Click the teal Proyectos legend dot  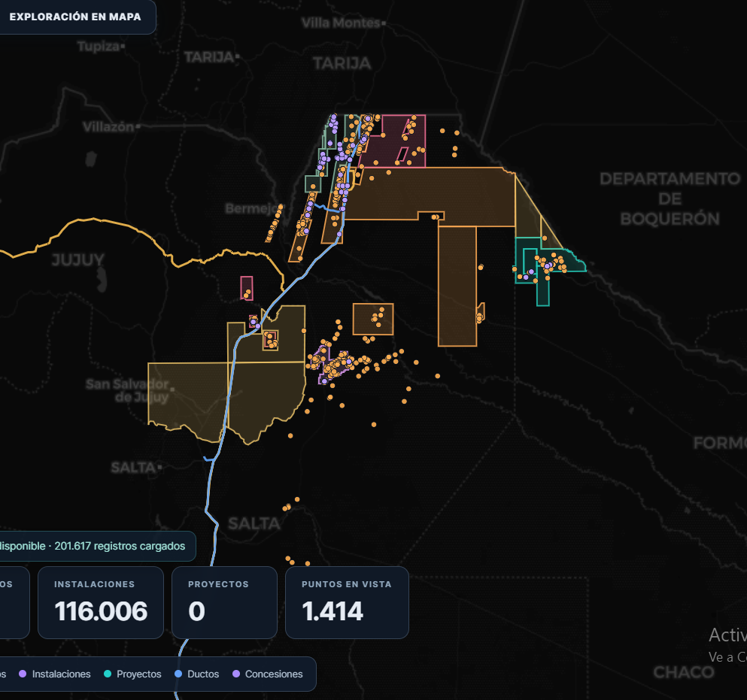point(107,674)
